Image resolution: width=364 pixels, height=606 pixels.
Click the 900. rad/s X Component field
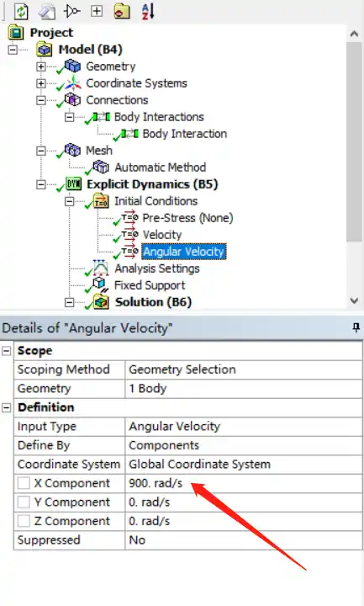click(243, 483)
